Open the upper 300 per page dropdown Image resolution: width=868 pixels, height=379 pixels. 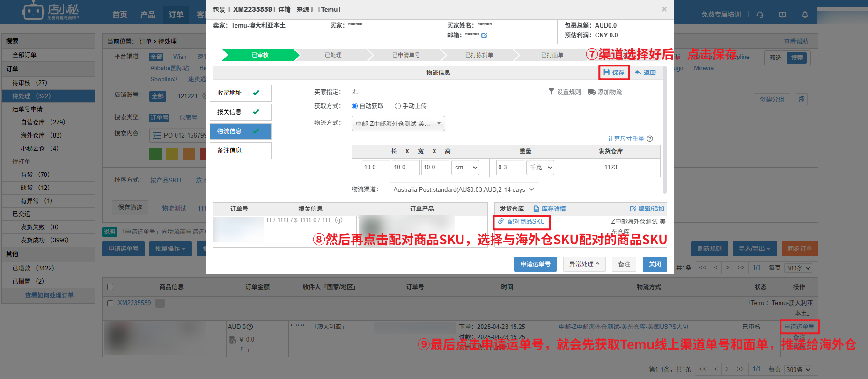(x=799, y=268)
